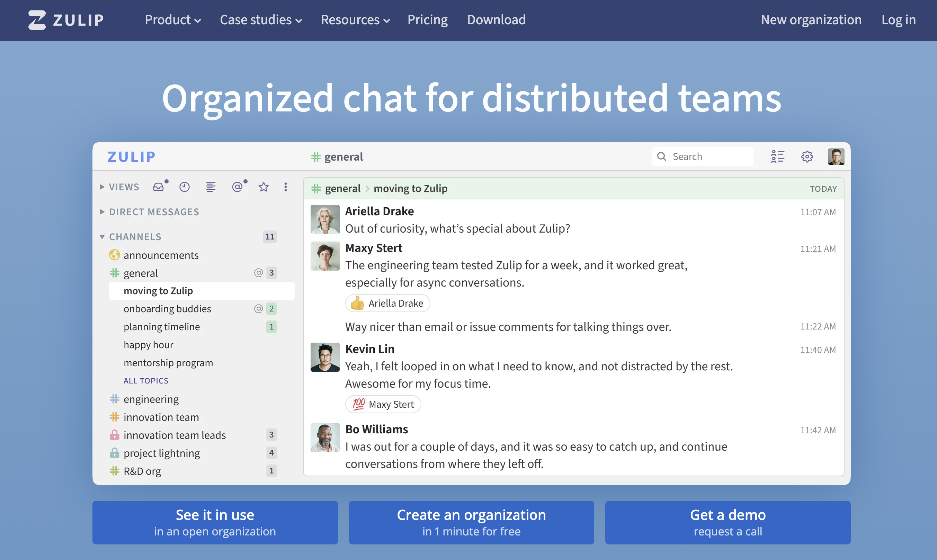The height and width of the screenshot is (560, 937).
Task: Open the Mentions @ view icon
Action: pyautogui.click(x=237, y=187)
